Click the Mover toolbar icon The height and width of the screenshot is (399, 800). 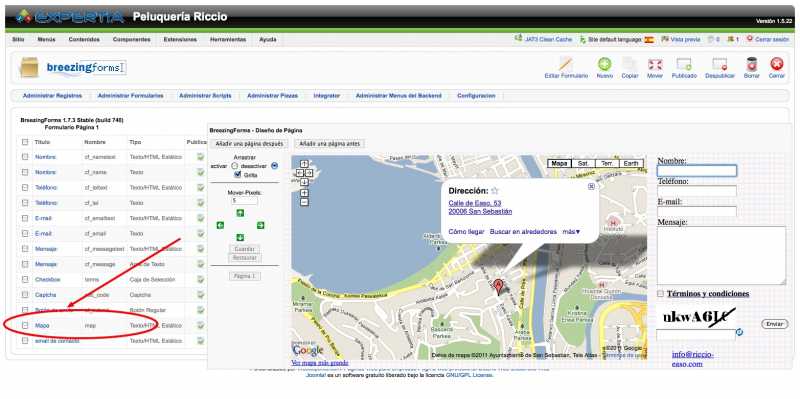click(655, 64)
